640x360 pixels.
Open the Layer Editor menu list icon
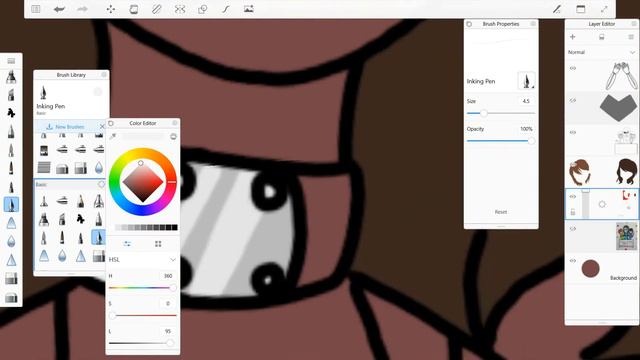(x=631, y=37)
